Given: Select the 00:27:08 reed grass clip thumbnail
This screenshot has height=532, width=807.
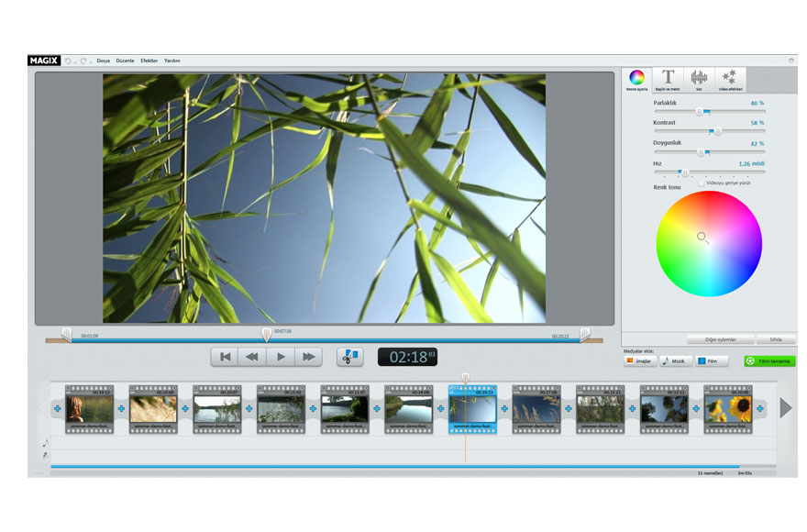Looking at the screenshot, I should [536, 409].
